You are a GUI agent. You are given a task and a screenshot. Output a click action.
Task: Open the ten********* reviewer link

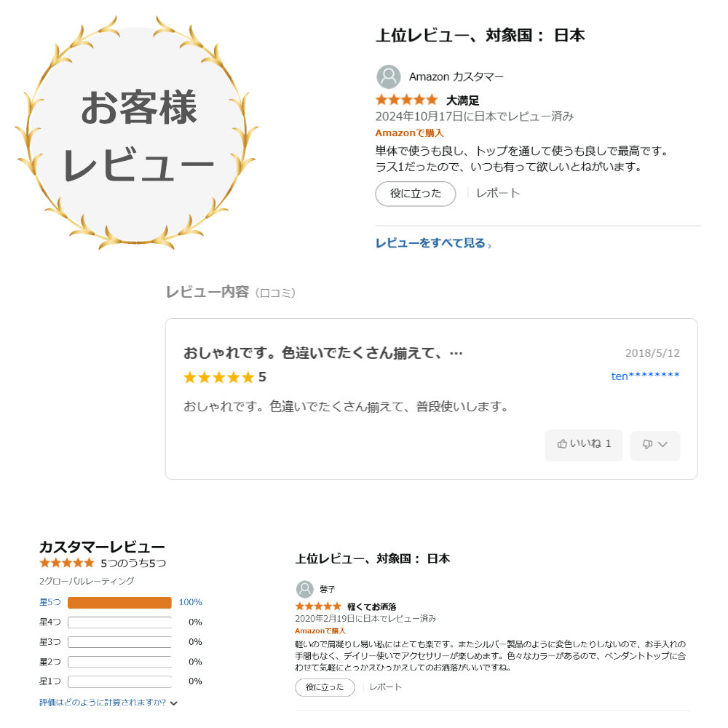(645, 376)
